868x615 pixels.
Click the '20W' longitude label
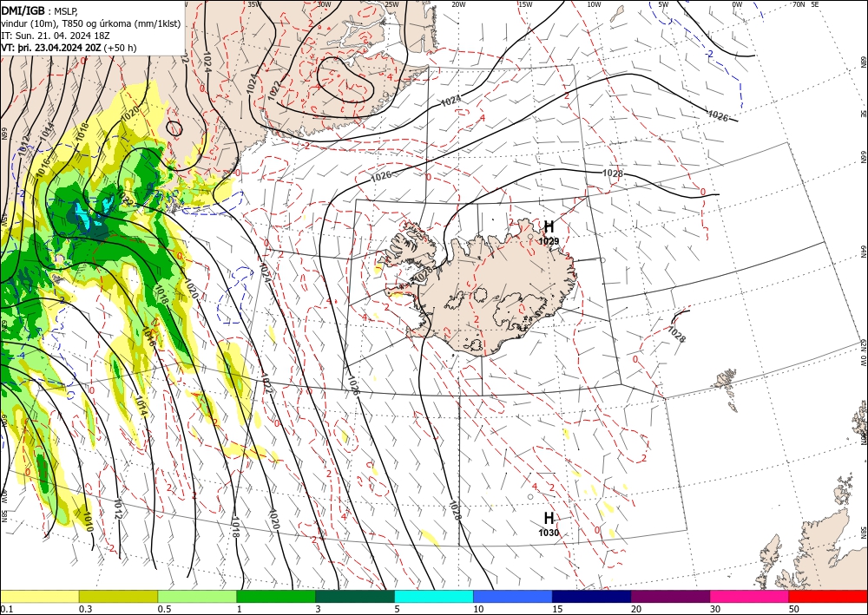(x=458, y=4)
